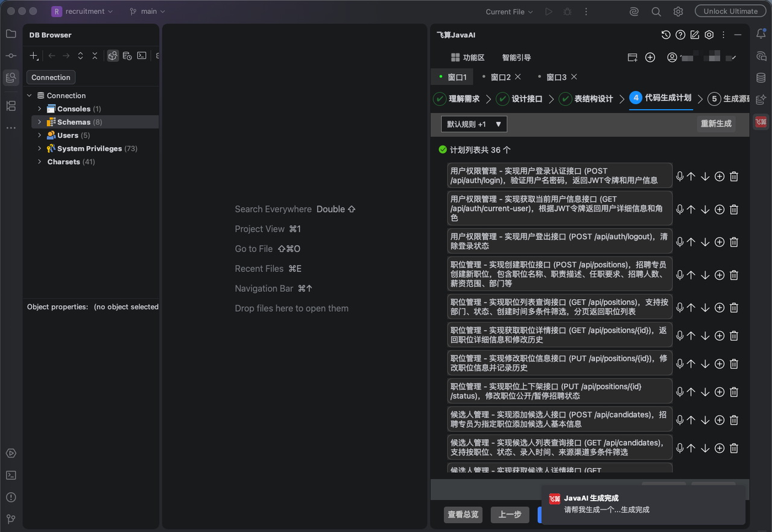Close the 窗口2 tab
Screen dimensions: 772x532
(x=518, y=77)
